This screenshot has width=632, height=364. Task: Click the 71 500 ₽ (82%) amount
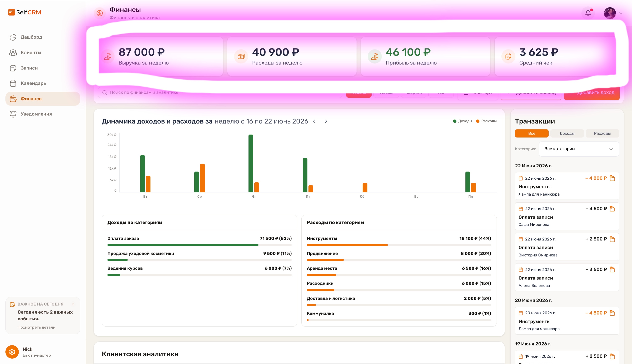point(276,239)
